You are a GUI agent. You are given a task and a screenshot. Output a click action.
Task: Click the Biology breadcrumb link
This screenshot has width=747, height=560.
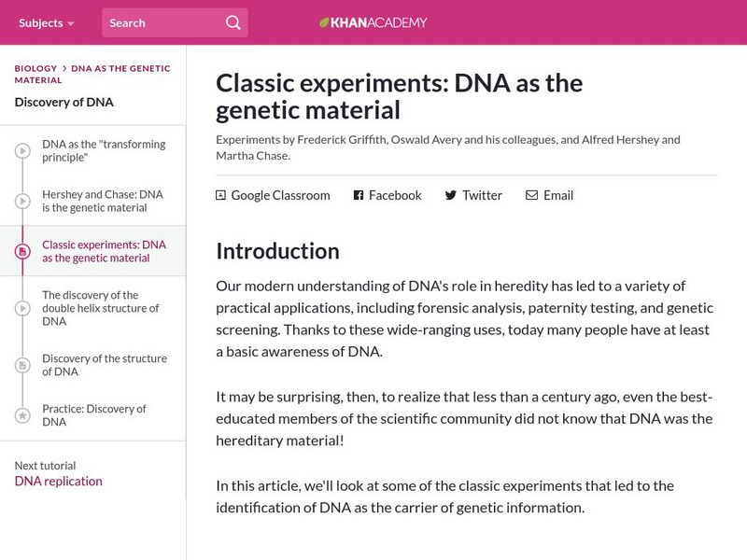click(35, 68)
